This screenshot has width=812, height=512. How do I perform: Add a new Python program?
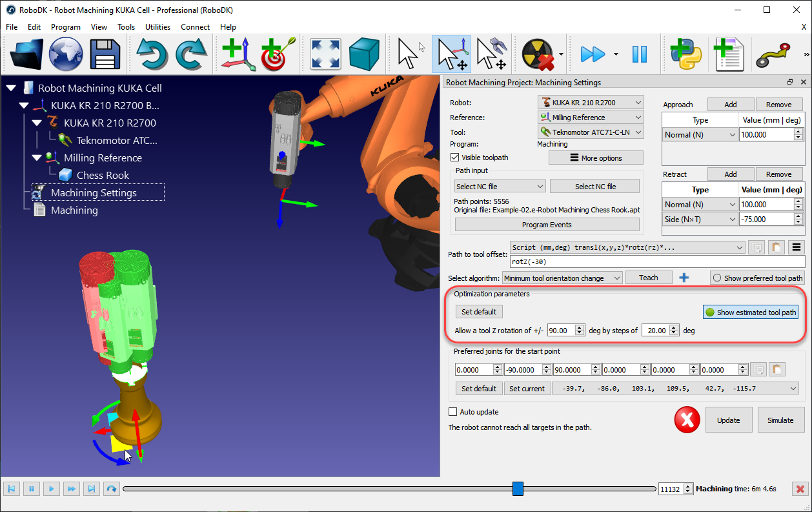click(x=686, y=54)
